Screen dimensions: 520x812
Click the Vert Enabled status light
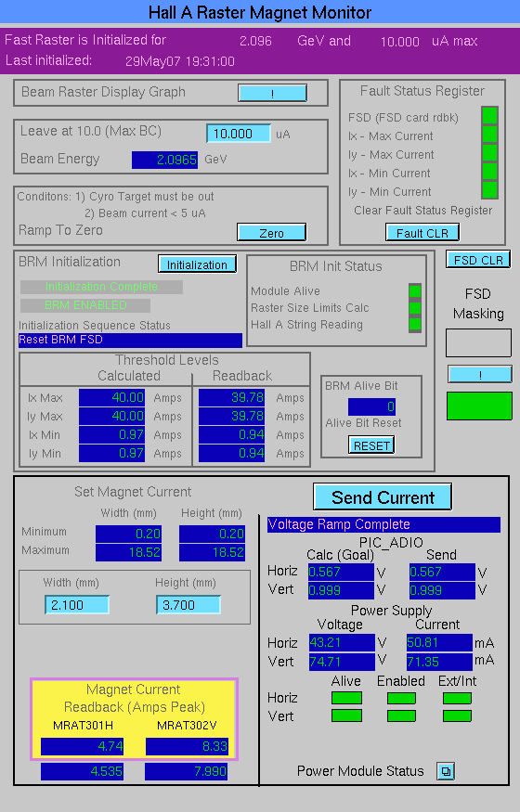401,716
